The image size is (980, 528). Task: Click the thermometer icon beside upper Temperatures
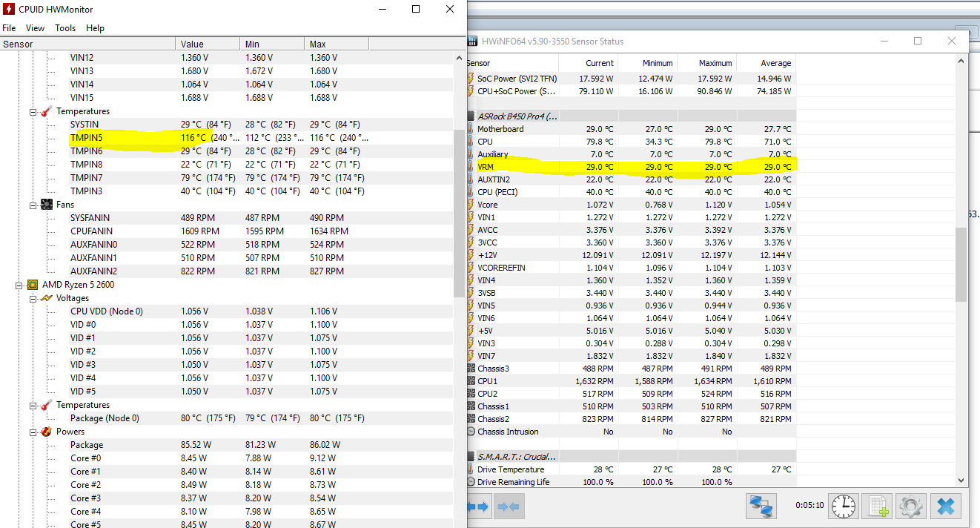coord(46,111)
